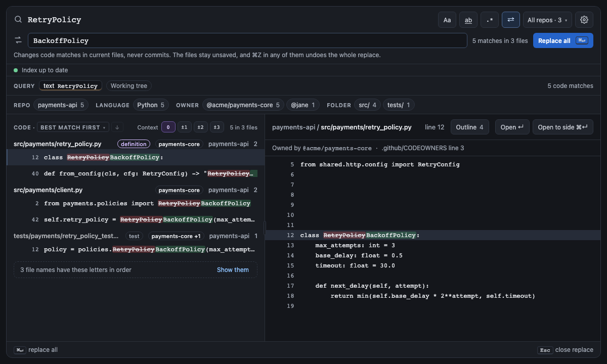Image resolution: width=607 pixels, height=364 pixels.
Task: Filter by owner @acme/payments-core 5
Action: 243,105
